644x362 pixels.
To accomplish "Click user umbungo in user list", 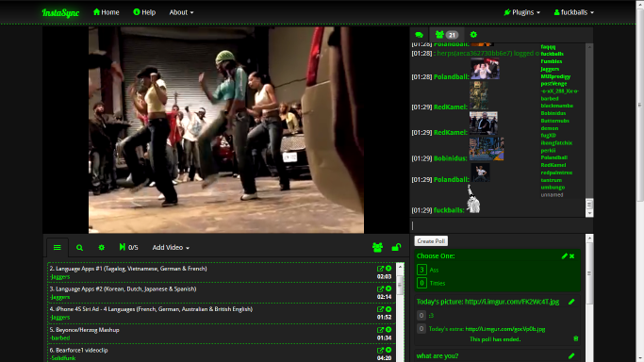I will point(553,188).
